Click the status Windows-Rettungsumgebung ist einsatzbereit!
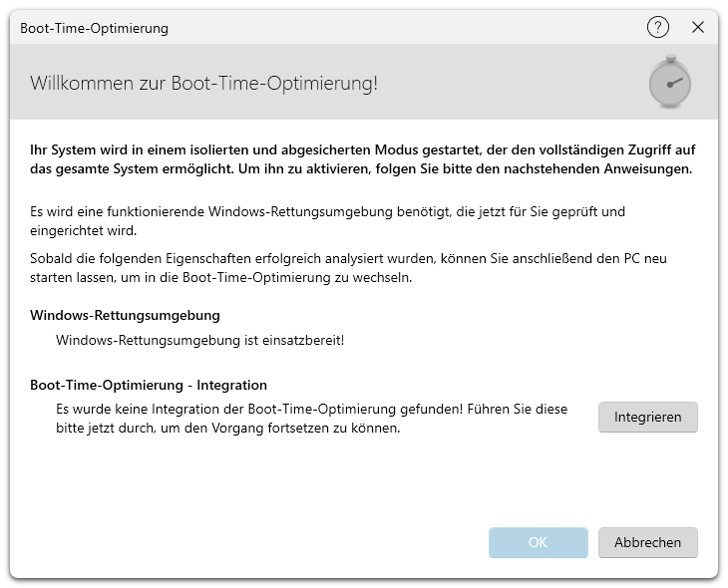This screenshot has height=588, width=728. (x=200, y=340)
